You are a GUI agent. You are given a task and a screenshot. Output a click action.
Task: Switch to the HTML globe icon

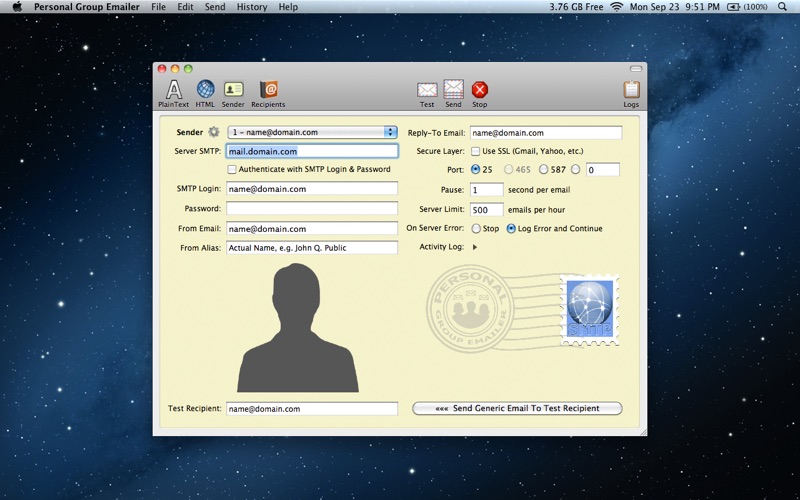(205, 89)
